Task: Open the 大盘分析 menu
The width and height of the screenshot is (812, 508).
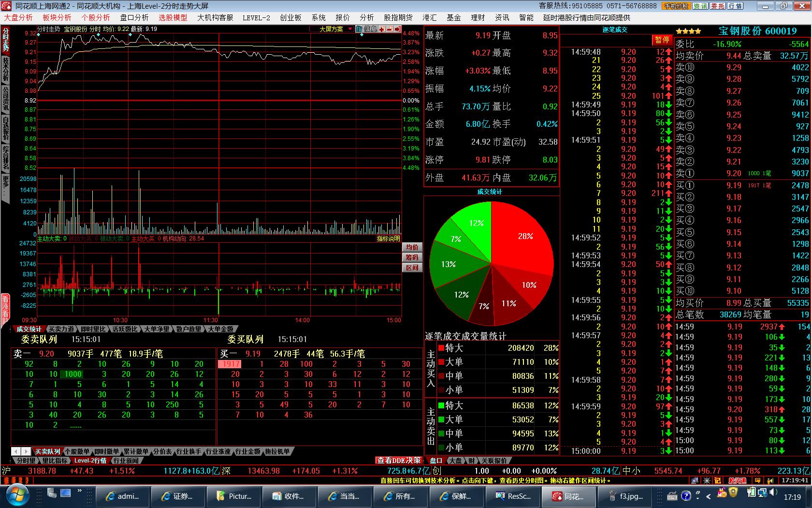Action: click(18, 17)
